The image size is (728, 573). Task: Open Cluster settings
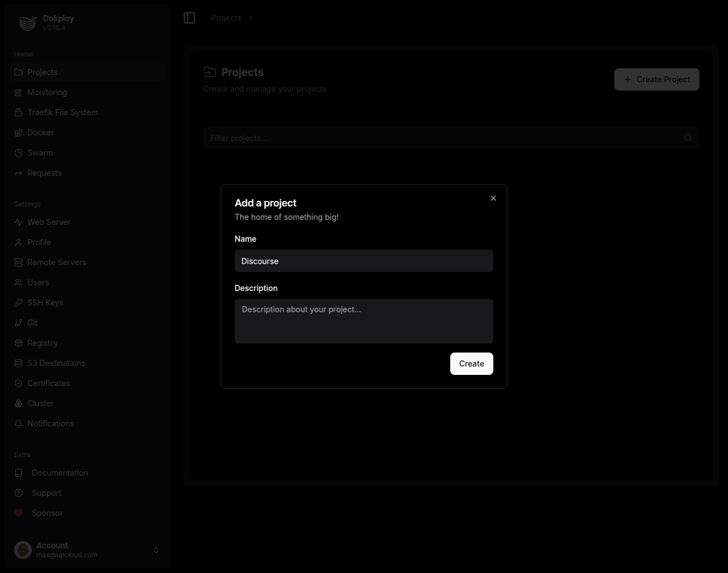click(40, 403)
